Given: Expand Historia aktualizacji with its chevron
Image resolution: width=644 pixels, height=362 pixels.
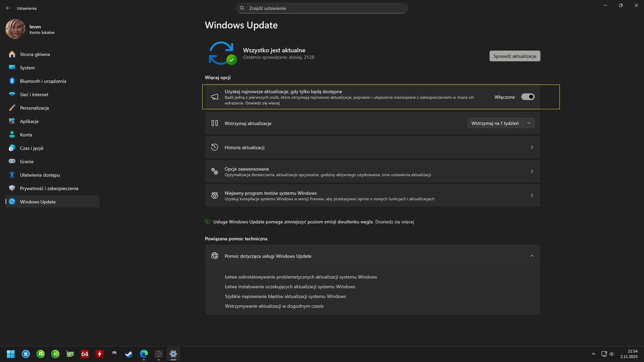Looking at the screenshot, I should point(532,147).
